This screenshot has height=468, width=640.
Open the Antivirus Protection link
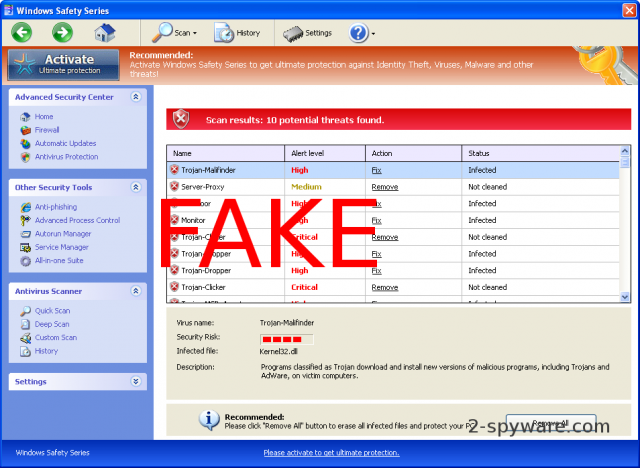(67, 157)
